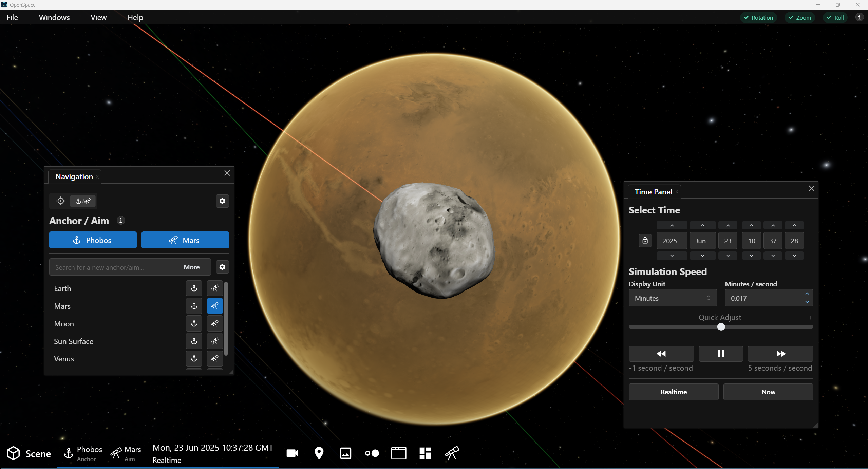This screenshot has height=469, width=868.
Task: Increase the year with up arrow
Action: [x=672, y=225]
